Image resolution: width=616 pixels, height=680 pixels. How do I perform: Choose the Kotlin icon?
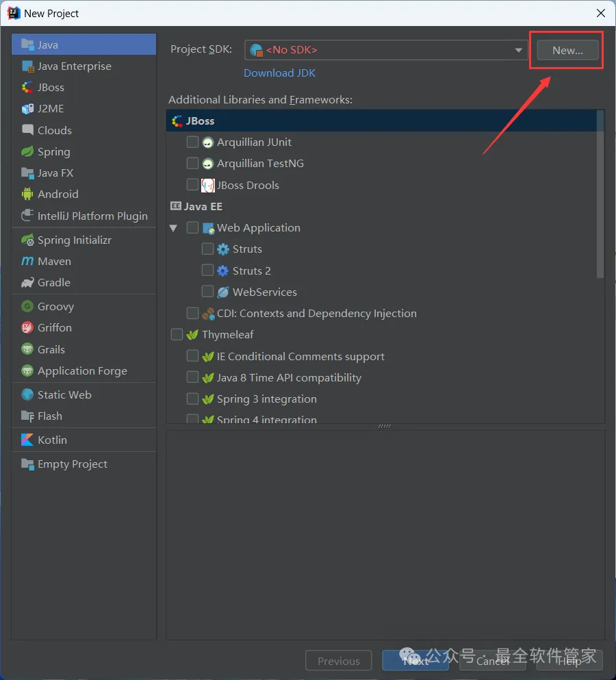[x=27, y=440]
